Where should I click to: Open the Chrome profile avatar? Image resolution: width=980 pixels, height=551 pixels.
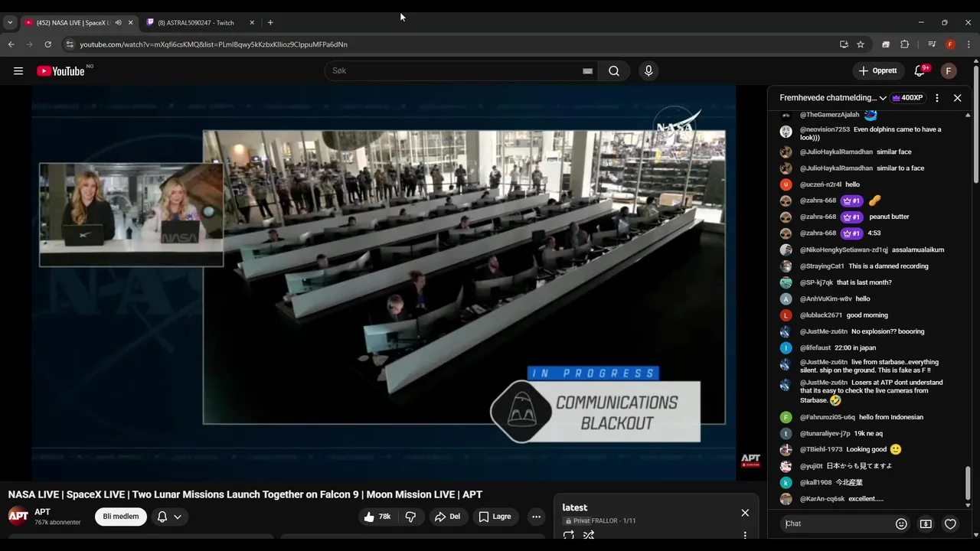click(x=950, y=44)
